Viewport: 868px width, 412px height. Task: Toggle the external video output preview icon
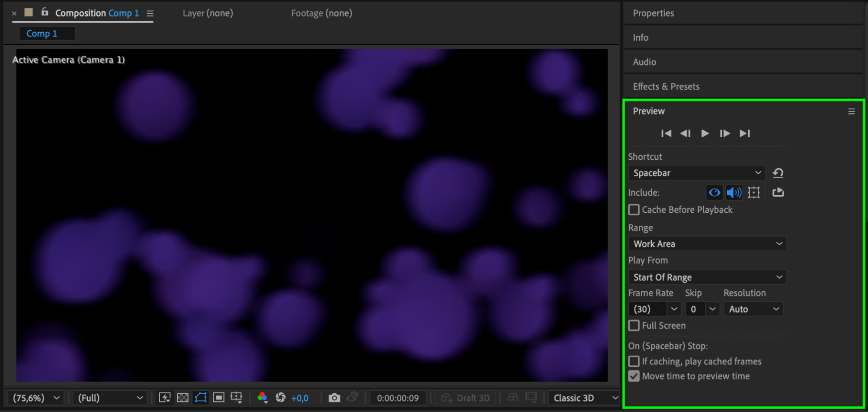778,192
